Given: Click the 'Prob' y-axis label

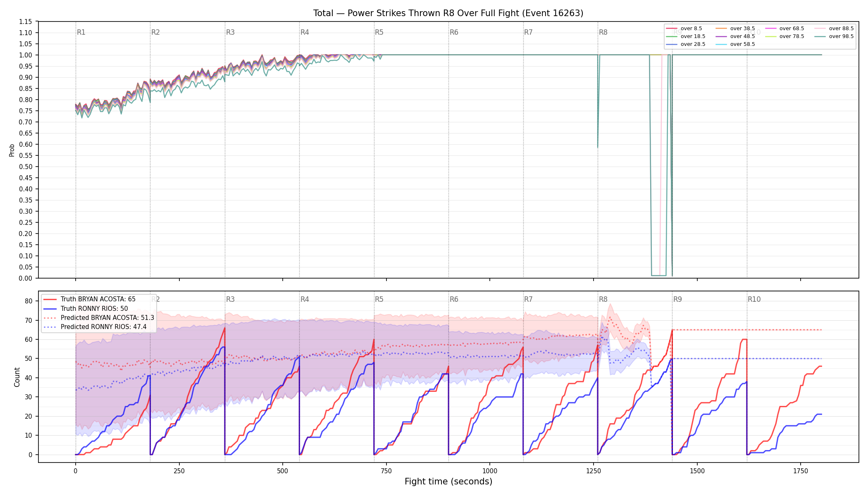Looking at the screenshot, I should (x=12, y=150).
